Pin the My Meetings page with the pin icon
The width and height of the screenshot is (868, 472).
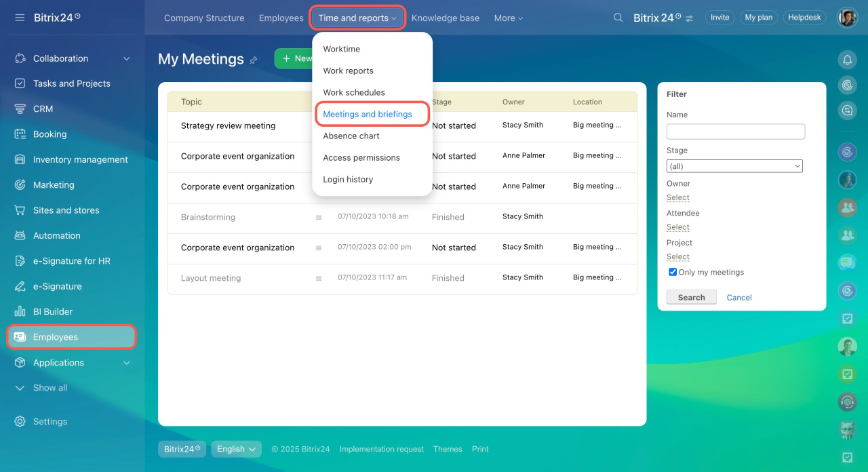click(x=254, y=60)
